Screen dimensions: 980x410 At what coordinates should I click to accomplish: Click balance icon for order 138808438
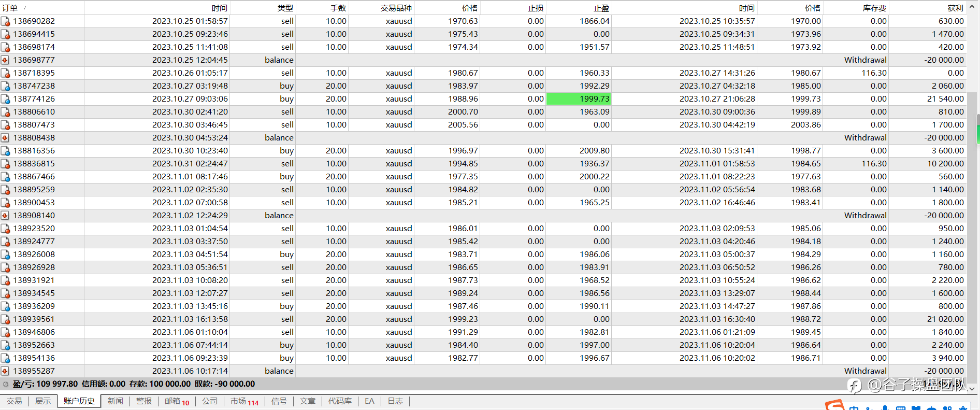(x=5, y=138)
